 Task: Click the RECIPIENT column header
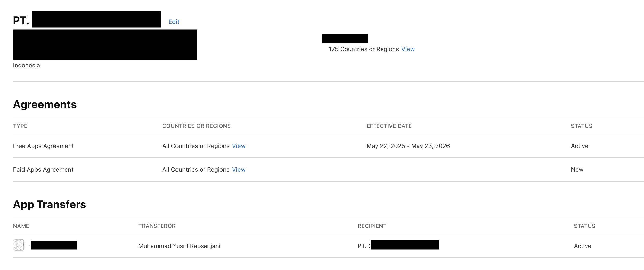(372, 226)
